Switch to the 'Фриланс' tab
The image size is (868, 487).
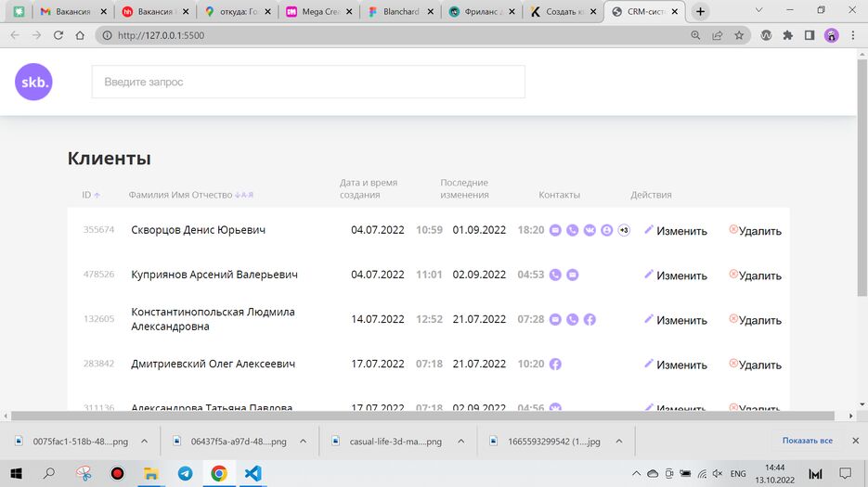[x=482, y=12]
